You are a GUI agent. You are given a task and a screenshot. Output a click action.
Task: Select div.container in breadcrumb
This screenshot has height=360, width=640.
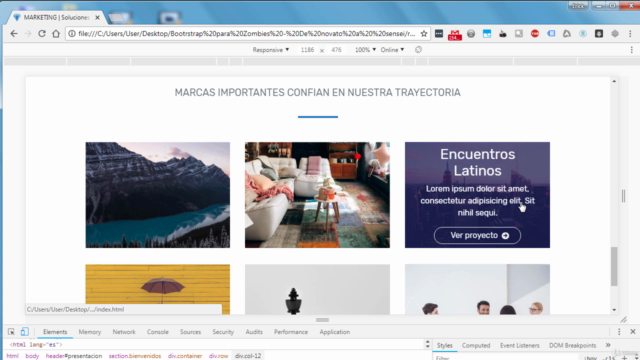185,356
